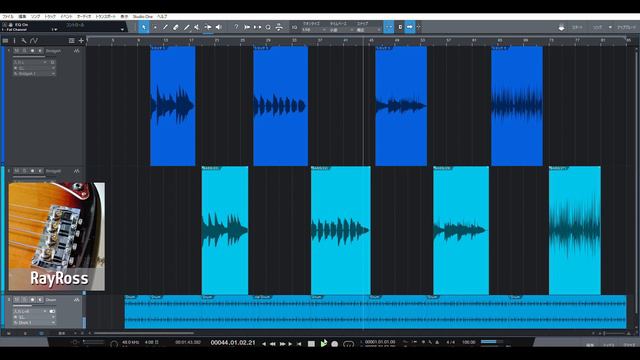Click the 4/4 time signature field
640x360 pixels.
coord(451,342)
